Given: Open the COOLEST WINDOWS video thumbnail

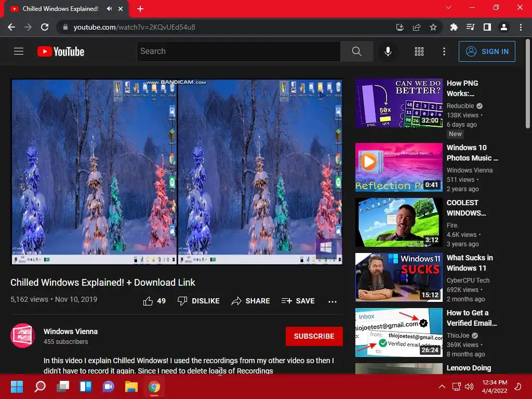Looking at the screenshot, I should [x=398, y=222].
